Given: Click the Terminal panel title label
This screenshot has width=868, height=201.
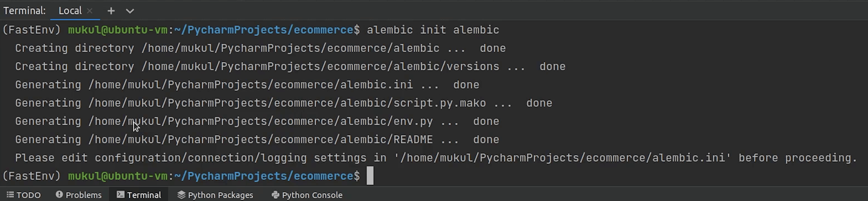Looking at the screenshot, I should [x=24, y=11].
